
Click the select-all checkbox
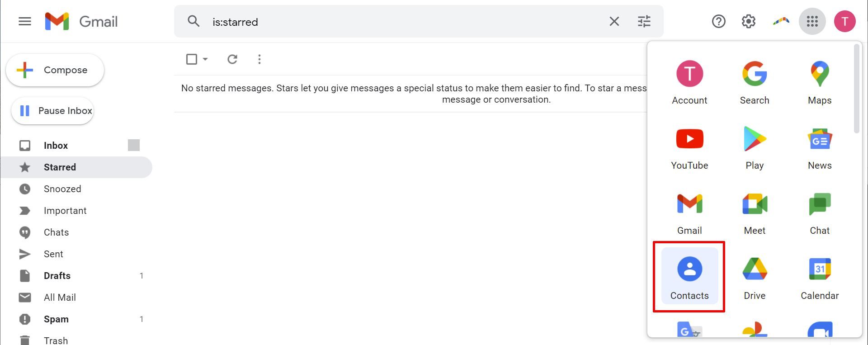(x=192, y=59)
